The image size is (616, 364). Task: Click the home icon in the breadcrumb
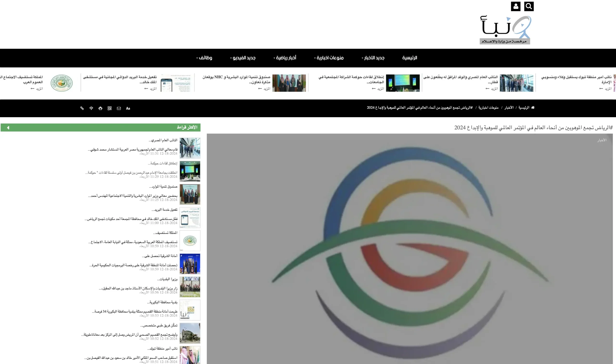(533, 108)
